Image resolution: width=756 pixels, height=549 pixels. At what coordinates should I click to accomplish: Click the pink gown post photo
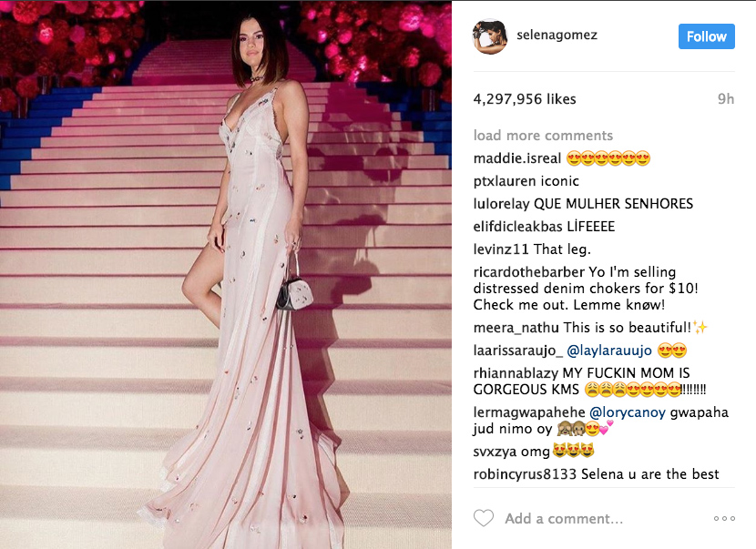point(226,275)
